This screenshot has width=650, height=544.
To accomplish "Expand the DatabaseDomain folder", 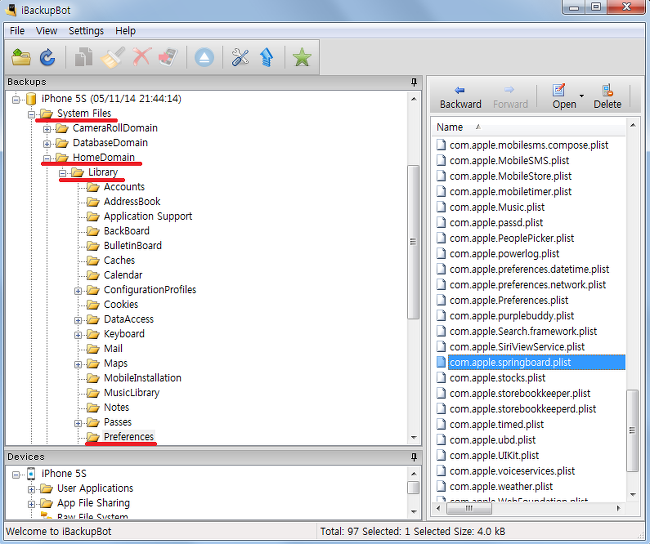I will pos(47,143).
